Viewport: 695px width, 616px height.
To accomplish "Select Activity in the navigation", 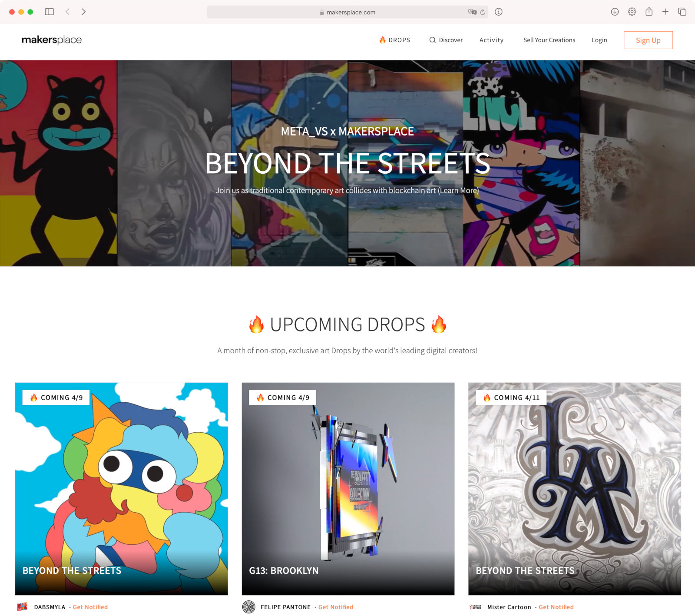I will pos(491,40).
